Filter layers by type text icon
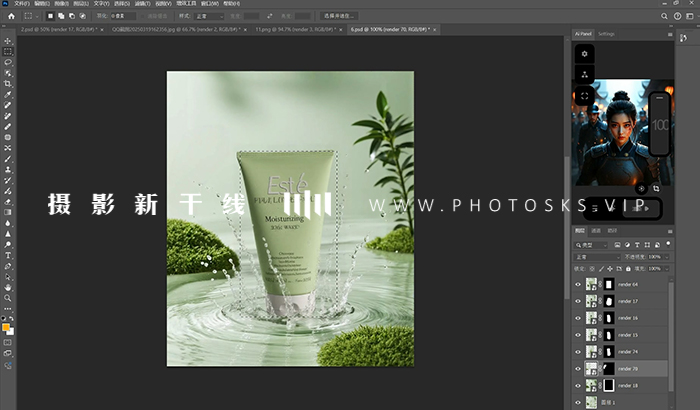Image resolution: width=700 pixels, height=410 pixels. (637, 245)
